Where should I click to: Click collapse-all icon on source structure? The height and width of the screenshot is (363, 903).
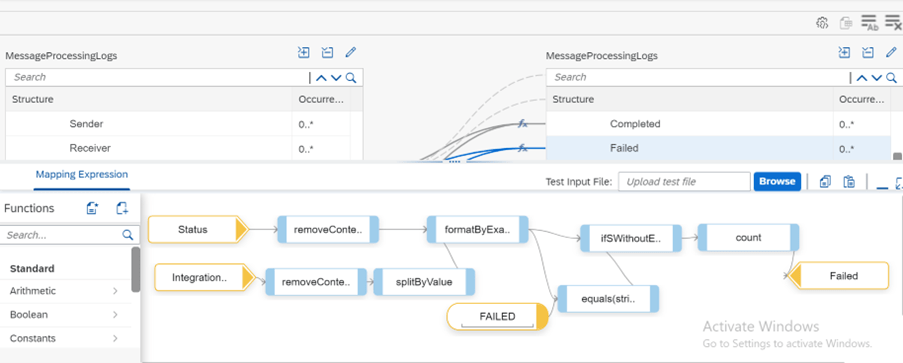point(327,53)
